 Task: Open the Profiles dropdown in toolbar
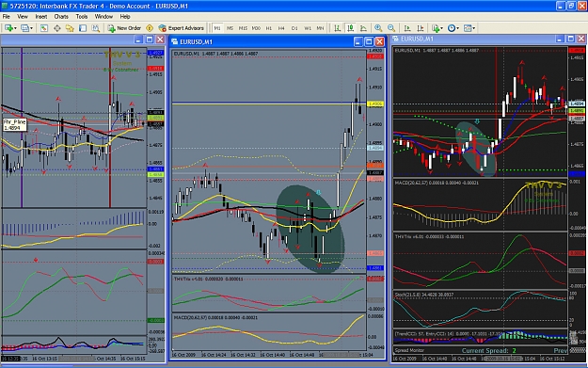coord(26,28)
